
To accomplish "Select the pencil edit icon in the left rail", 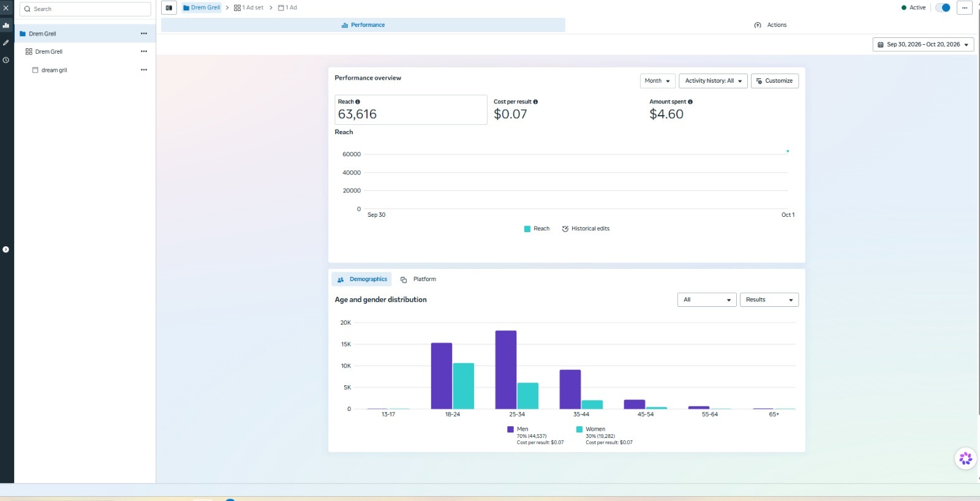I will (6, 43).
